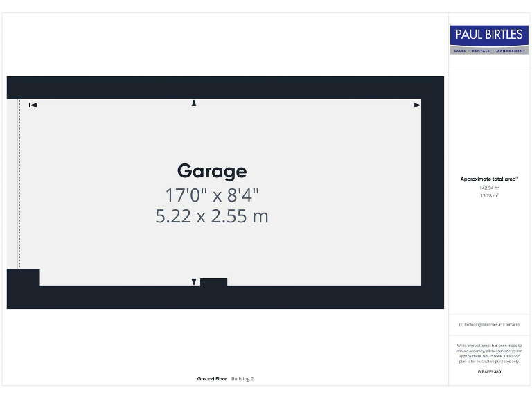Select the Ground Floor label
The image size is (532, 399).
(x=212, y=379)
